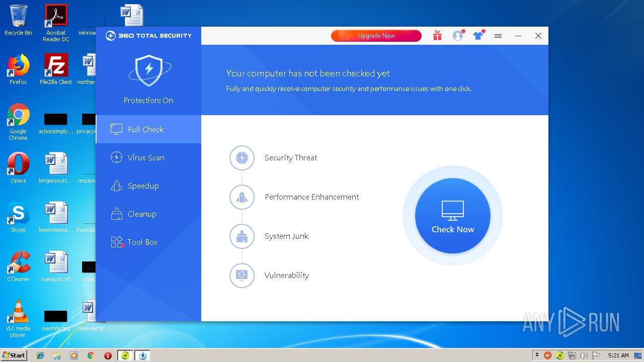Select the Firefox desktop shortcut
This screenshot has width=644, height=362.
pyautogui.click(x=18, y=69)
